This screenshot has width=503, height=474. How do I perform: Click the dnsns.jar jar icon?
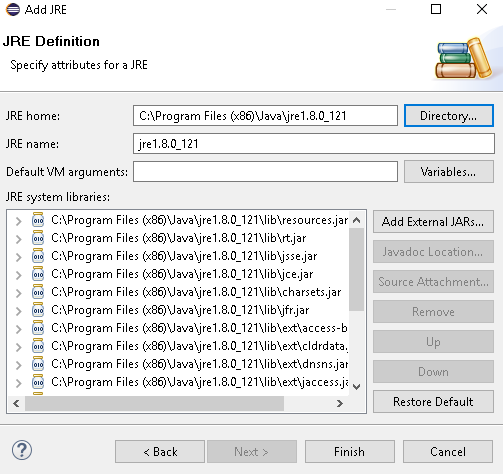point(38,364)
